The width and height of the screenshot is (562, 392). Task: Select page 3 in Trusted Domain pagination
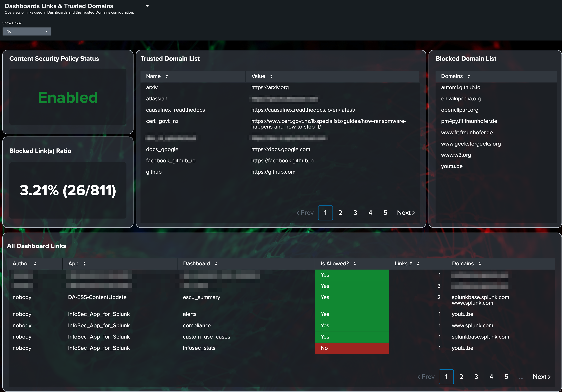coord(355,213)
